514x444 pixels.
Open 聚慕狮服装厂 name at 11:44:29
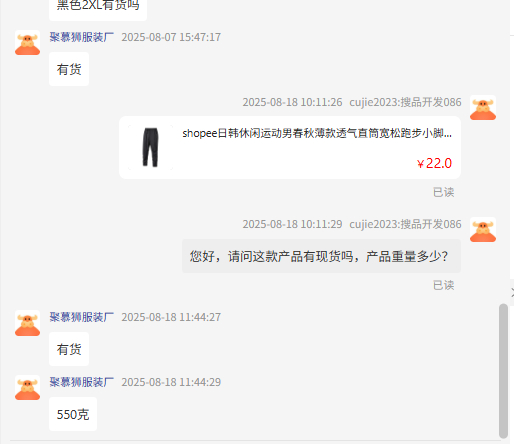[82, 382]
